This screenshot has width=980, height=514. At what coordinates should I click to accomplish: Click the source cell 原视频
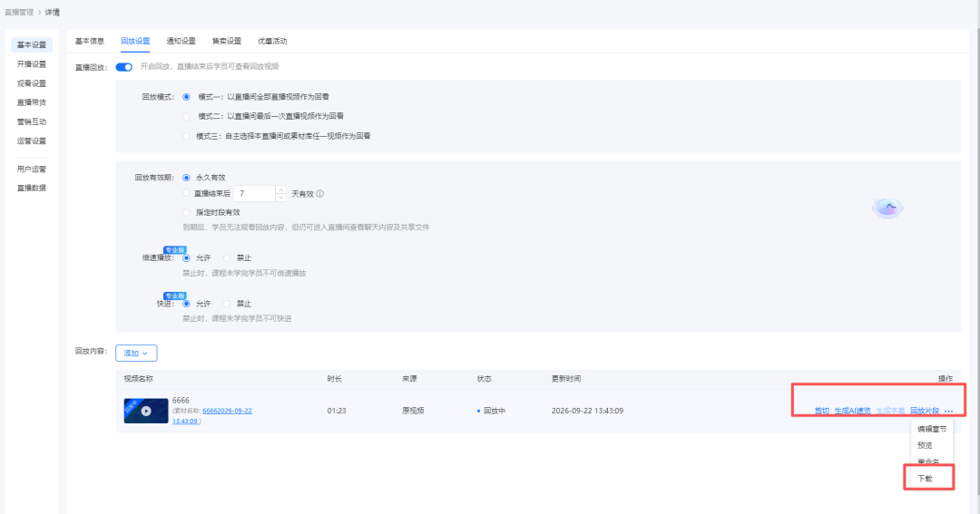[x=413, y=411]
